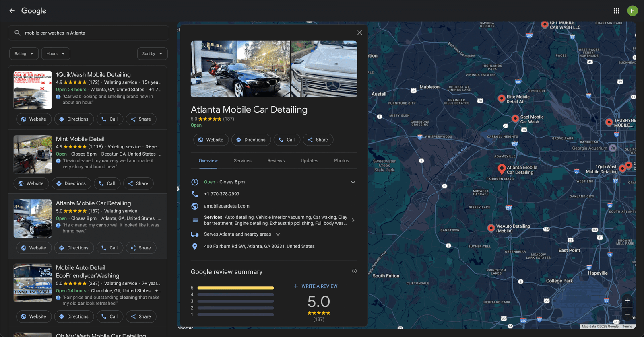
Task: Select the 1QuikWash Mobile Detailing map pin
Action: pyautogui.click(x=622, y=169)
